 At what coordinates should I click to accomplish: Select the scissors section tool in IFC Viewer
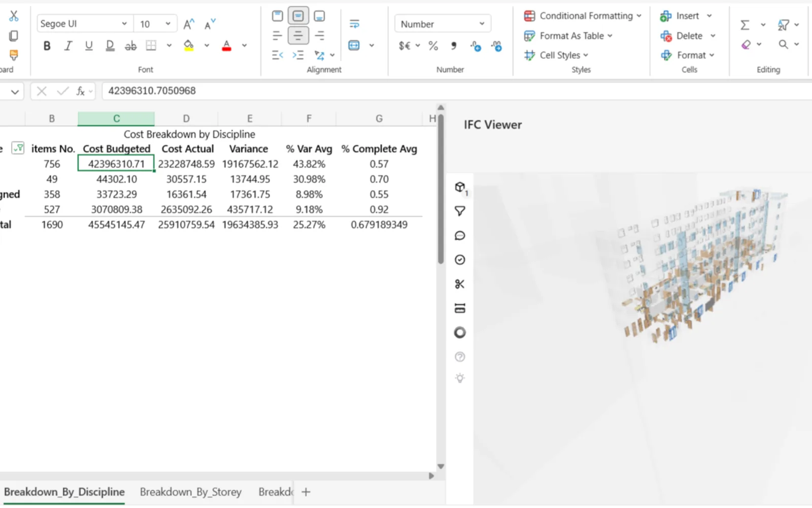(460, 284)
